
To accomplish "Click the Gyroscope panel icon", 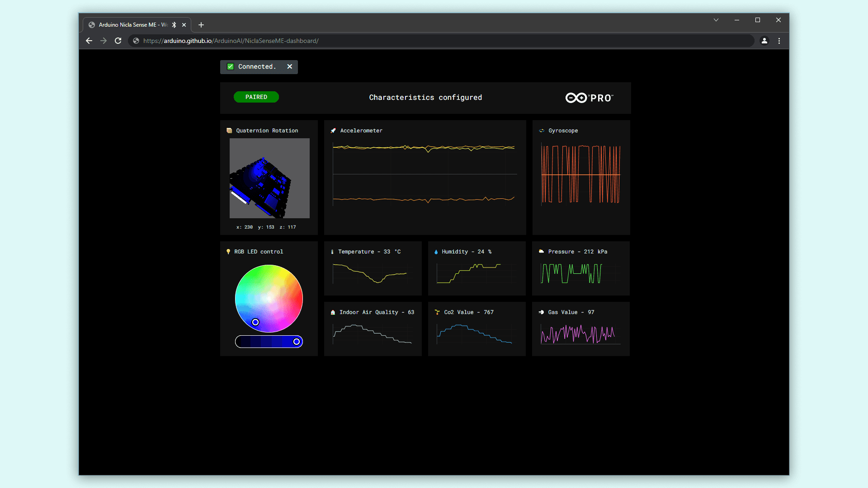I will point(542,131).
